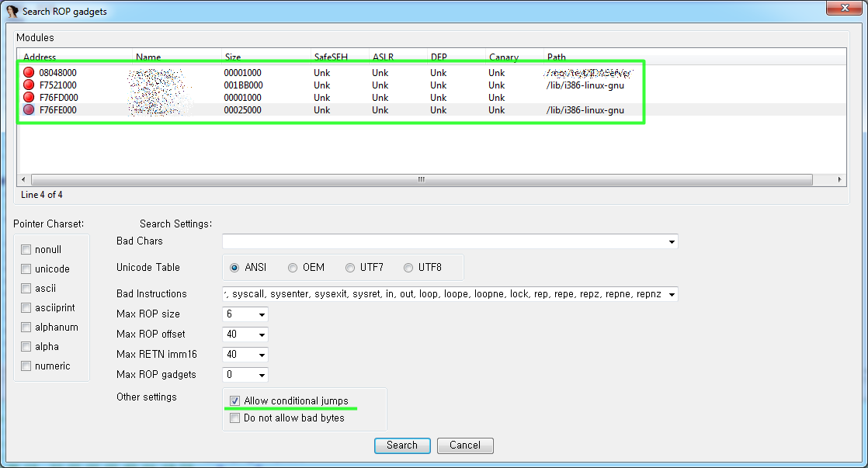Select the UTF8 unicode table option
868x468 pixels.
408,268
